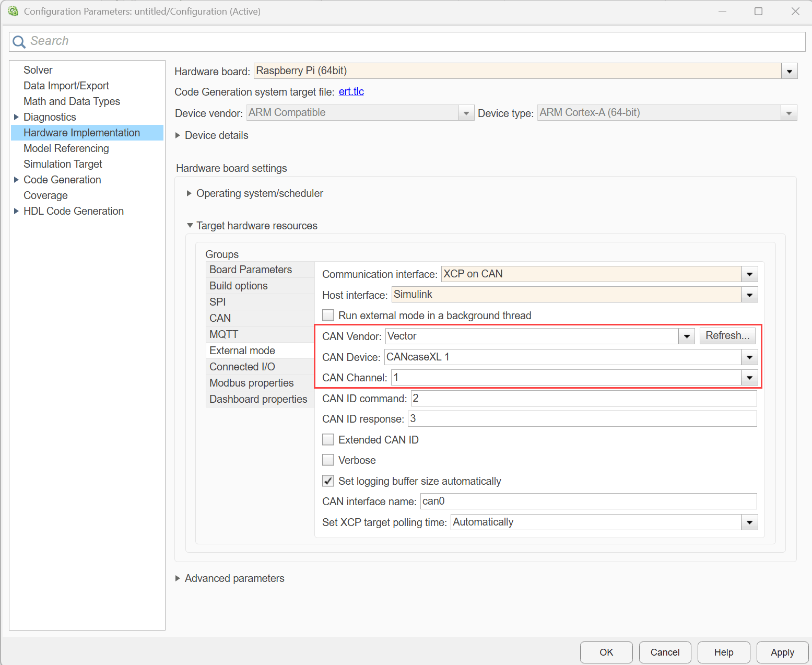Open the Modbus properties group
Screen dimensions: 812x665
pyautogui.click(x=260, y=383)
